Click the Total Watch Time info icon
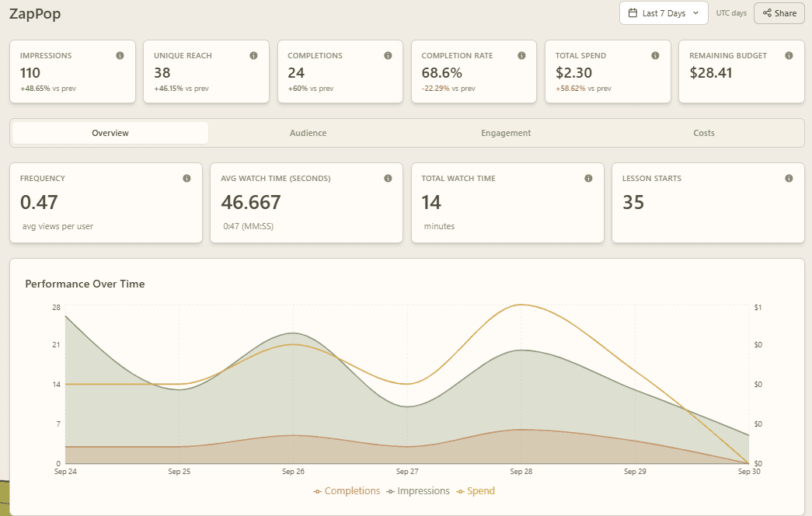 pos(588,178)
